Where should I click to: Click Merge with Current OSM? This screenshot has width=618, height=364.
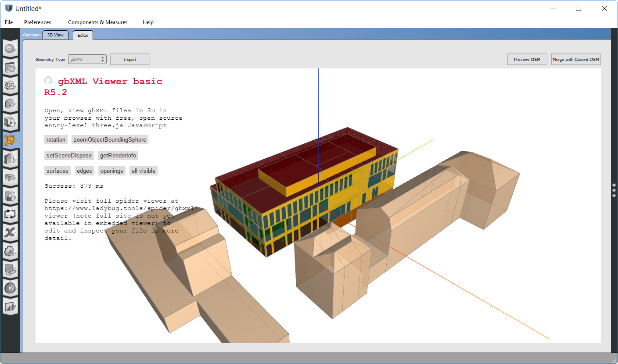pyautogui.click(x=576, y=59)
